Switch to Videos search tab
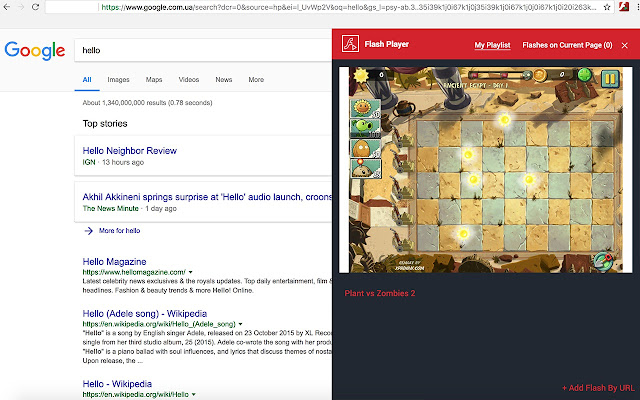Image resolution: width=640 pixels, height=400 pixels. coord(189,80)
